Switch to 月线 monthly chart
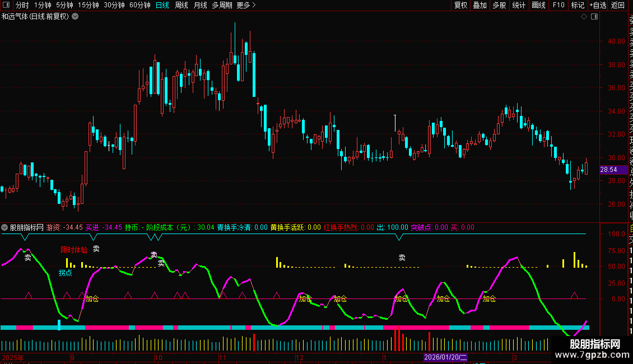633x364 pixels. coord(200,5)
